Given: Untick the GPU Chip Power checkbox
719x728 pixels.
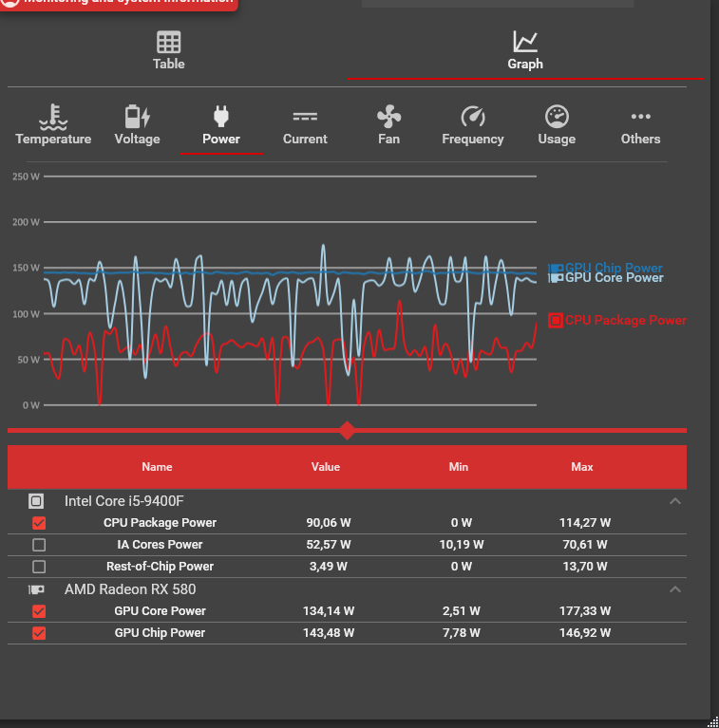Looking at the screenshot, I should pyautogui.click(x=39, y=633).
